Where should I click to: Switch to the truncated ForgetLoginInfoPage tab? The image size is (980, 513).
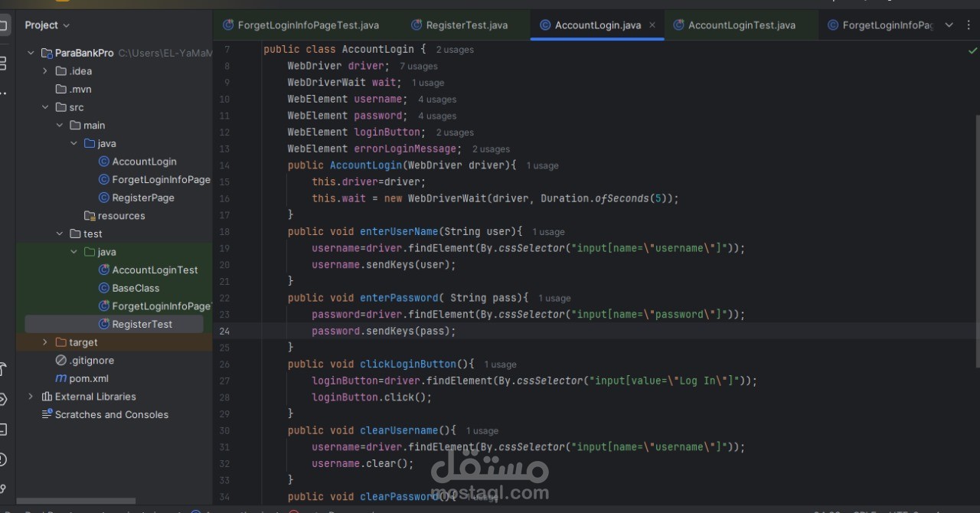coord(880,25)
